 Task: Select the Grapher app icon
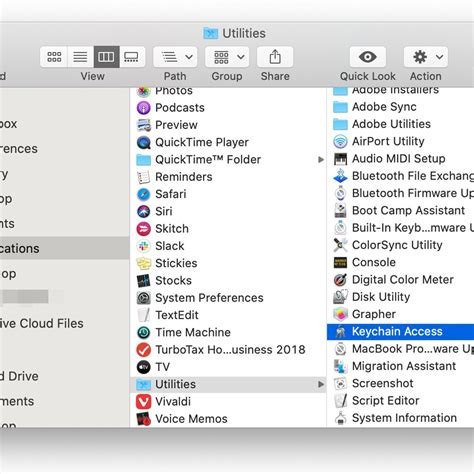click(340, 314)
